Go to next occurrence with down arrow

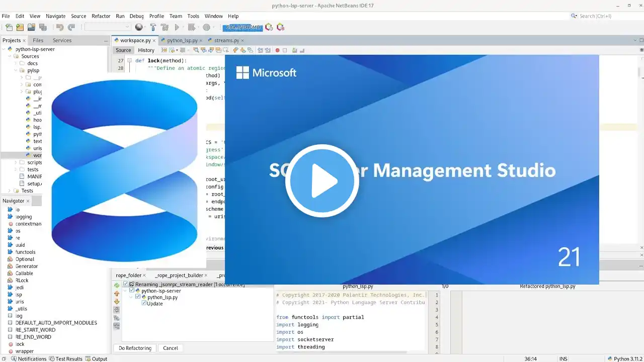[117, 302]
